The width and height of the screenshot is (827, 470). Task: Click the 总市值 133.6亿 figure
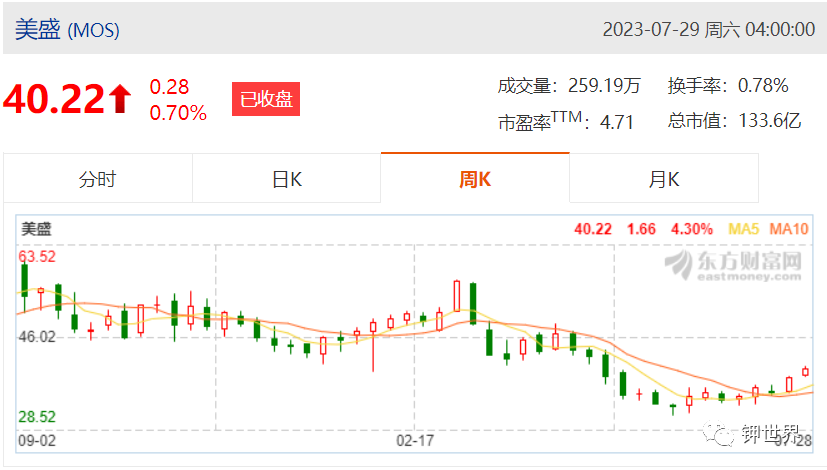pyautogui.click(x=734, y=121)
